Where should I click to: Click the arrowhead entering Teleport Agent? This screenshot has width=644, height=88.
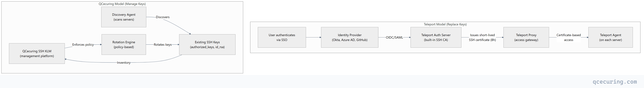[x=588, y=37]
